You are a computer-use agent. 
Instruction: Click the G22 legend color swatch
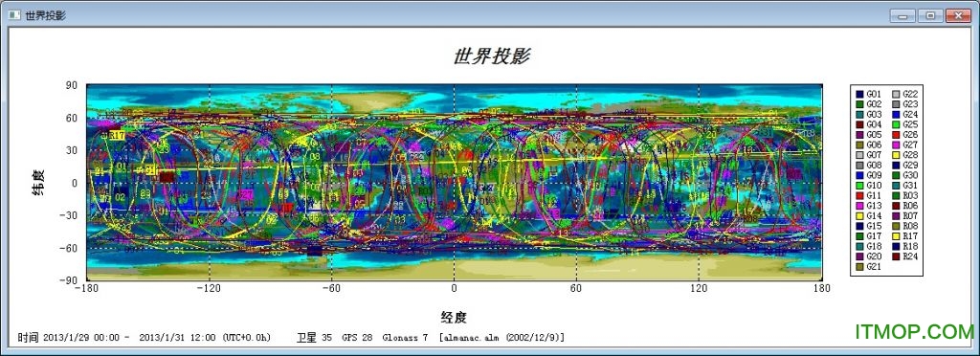click(x=896, y=95)
